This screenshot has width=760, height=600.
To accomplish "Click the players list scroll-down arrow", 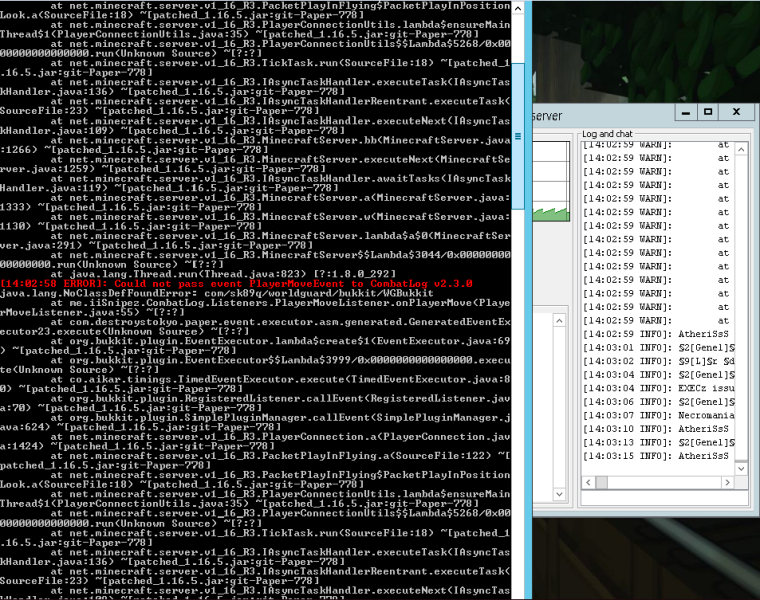I will pyautogui.click(x=559, y=494).
